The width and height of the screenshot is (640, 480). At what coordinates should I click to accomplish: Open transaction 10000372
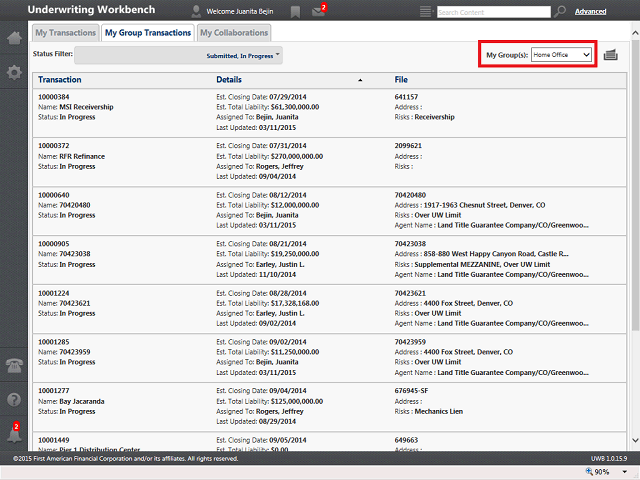tap(54, 146)
